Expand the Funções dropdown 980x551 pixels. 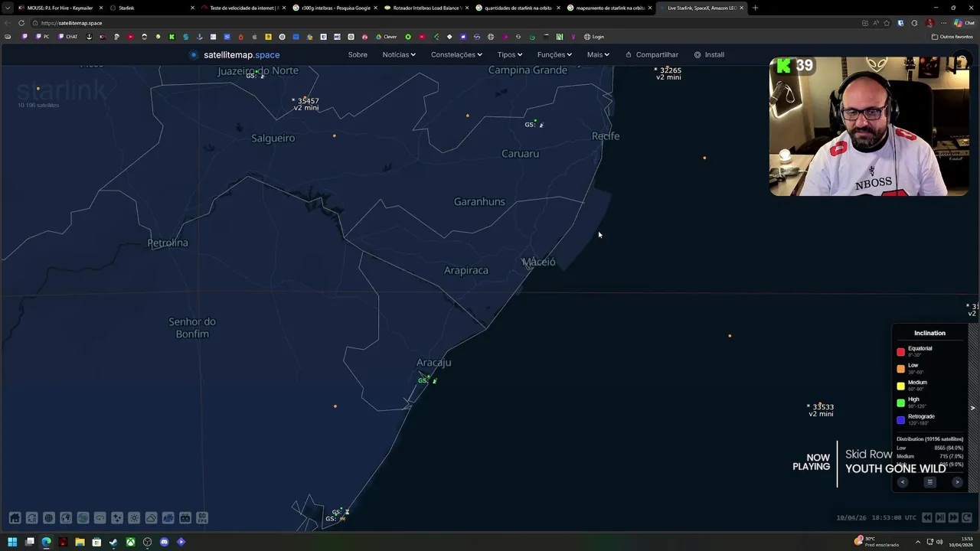point(554,55)
